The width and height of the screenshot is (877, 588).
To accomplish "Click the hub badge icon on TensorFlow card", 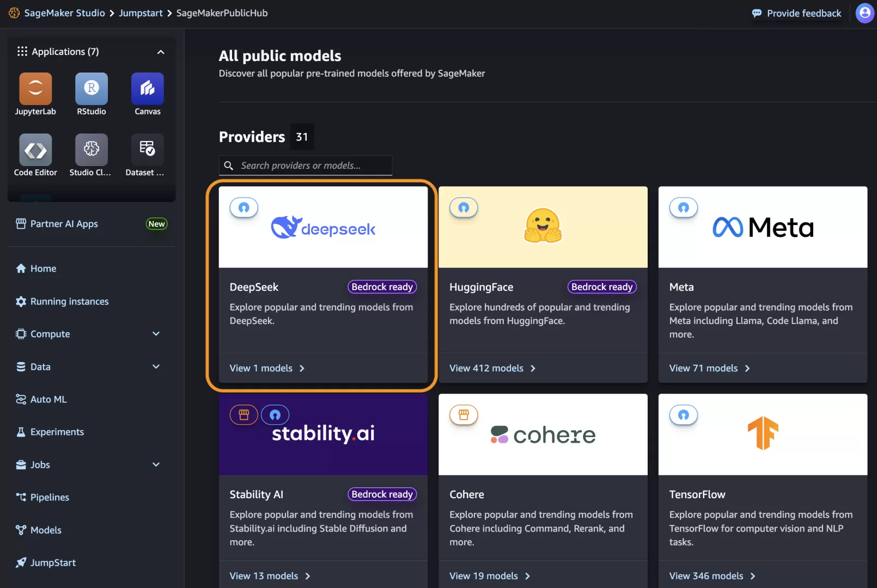I will (x=684, y=415).
